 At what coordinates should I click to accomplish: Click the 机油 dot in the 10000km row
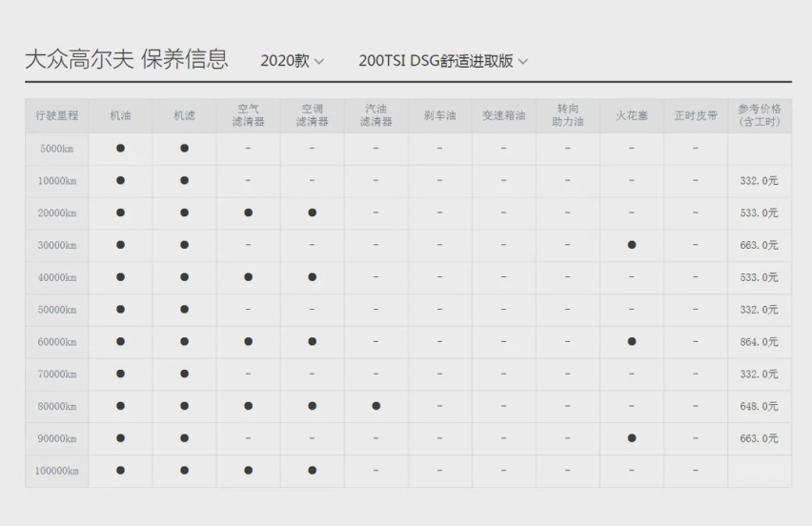[121, 180]
